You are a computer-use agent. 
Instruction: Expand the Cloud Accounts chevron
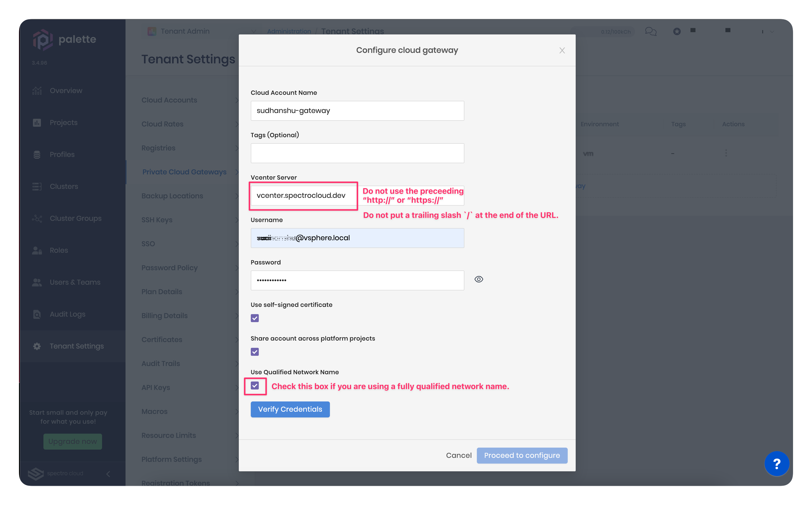click(x=237, y=100)
